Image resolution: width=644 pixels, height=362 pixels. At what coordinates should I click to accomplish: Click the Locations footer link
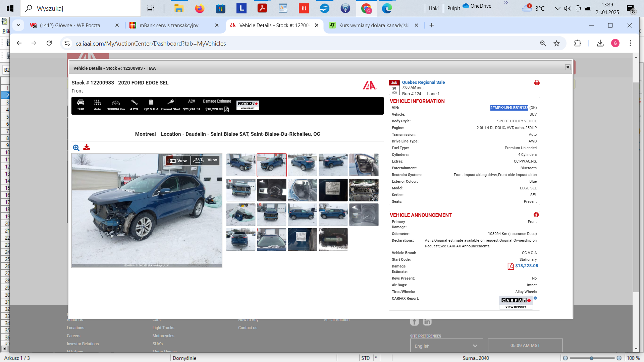click(75, 328)
